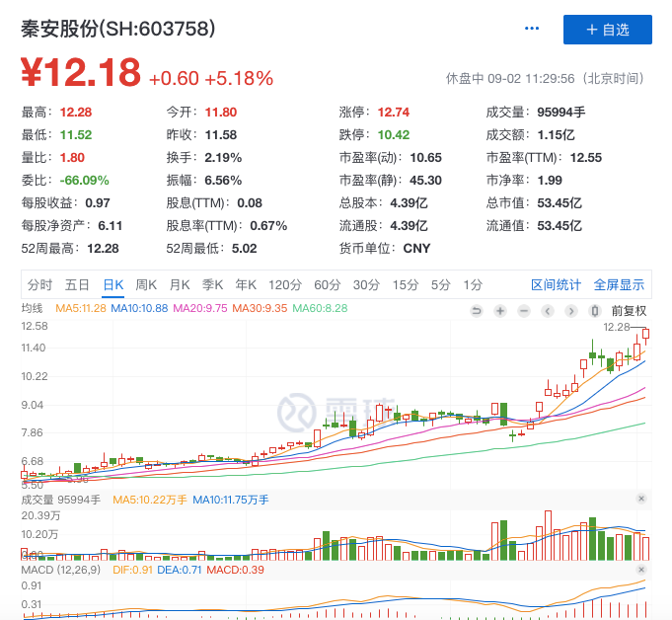Switch to 15分 interval tab

click(x=405, y=284)
